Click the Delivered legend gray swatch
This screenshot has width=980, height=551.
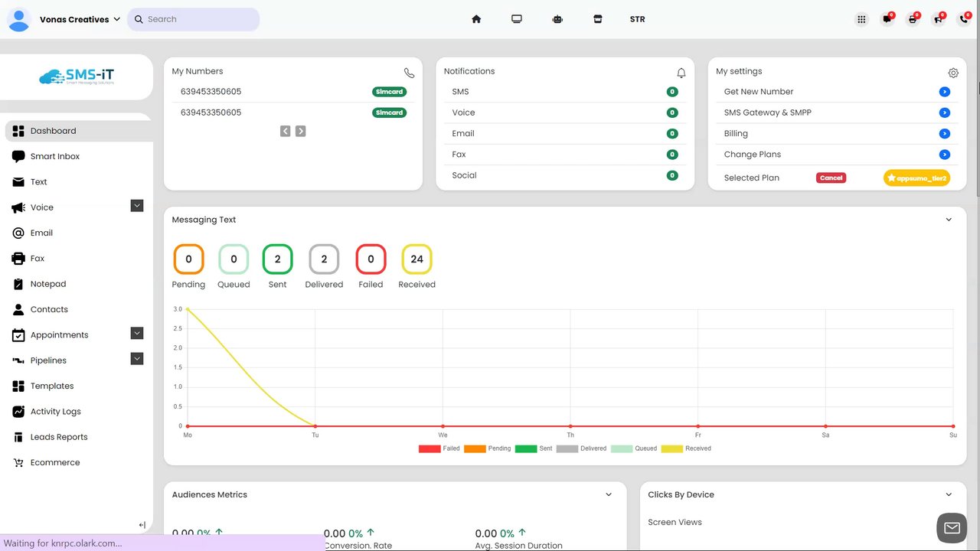[567, 448]
